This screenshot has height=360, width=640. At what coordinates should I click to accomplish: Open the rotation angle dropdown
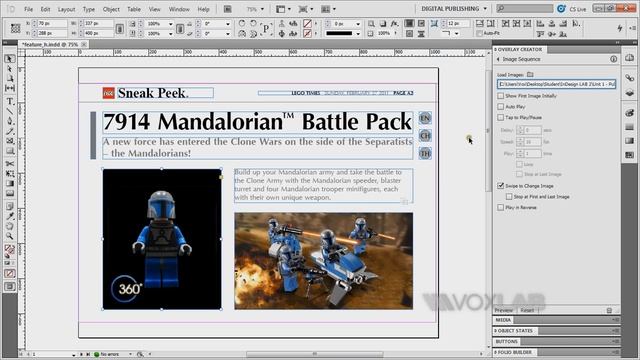[228, 24]
